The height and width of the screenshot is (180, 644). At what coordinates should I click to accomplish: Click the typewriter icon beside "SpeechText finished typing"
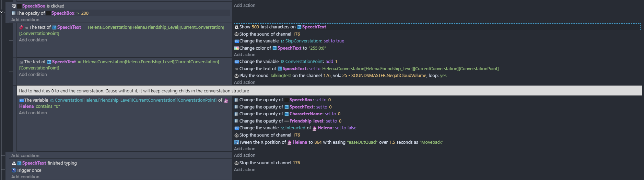pos(14,163)
